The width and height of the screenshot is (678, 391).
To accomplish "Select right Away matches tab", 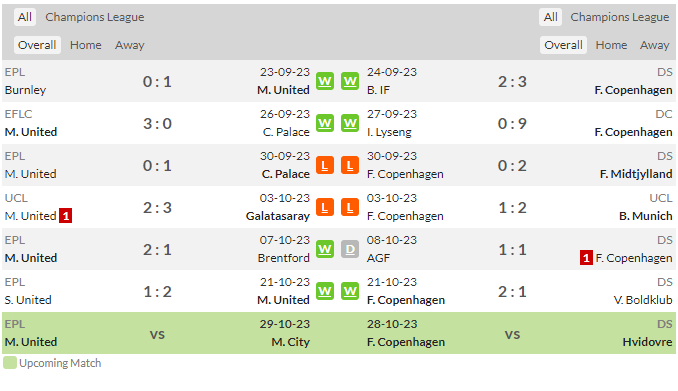I will [x=655, y=45].
